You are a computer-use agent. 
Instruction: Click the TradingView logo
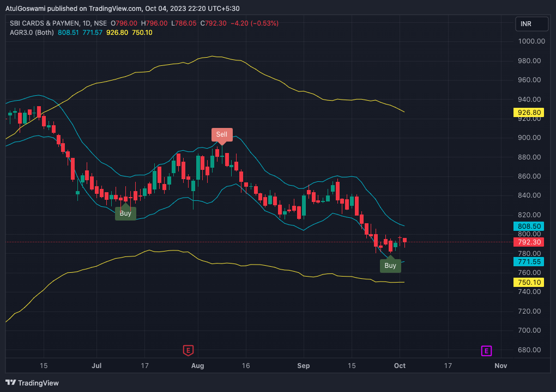tap(32, 383)
